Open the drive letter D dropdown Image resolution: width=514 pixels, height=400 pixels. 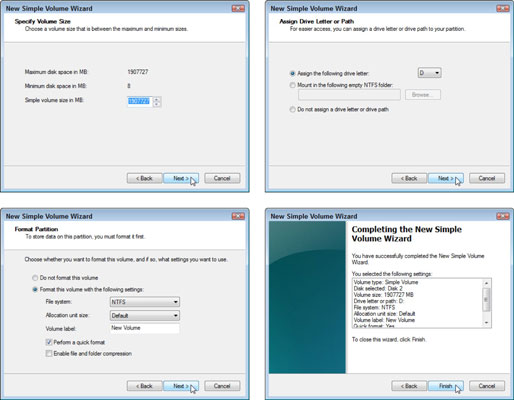click(429, 73)
